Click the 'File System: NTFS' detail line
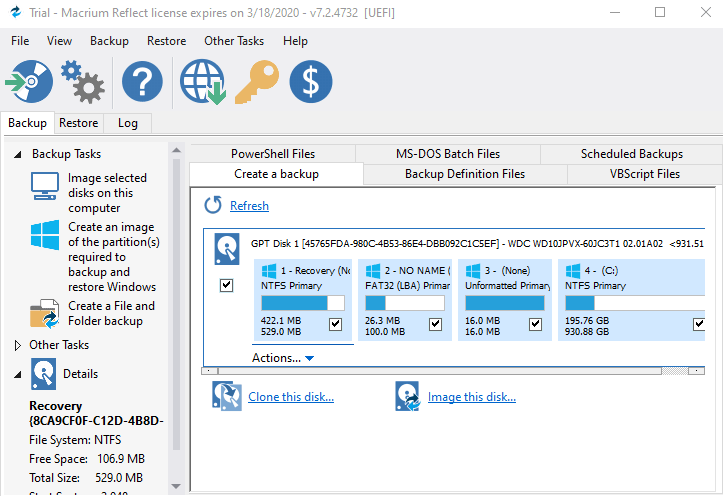The image size is (723, 496). click(75, 440)
